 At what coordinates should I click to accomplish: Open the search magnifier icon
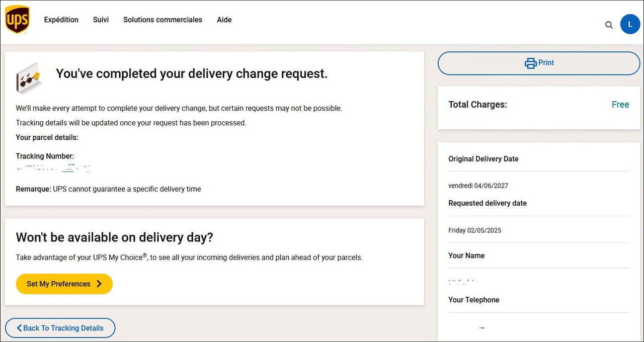pyautogui.click(x=609, y=25)
